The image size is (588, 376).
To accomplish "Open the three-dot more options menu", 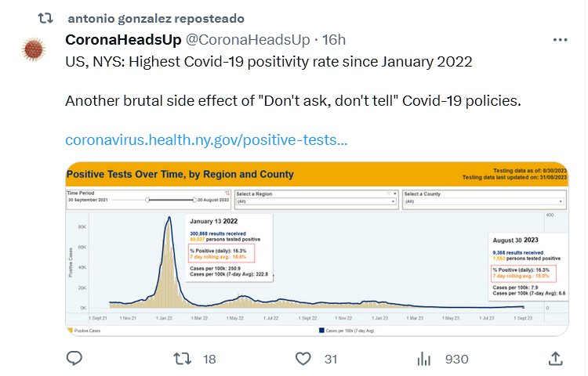I will click(x=560, y=39).
